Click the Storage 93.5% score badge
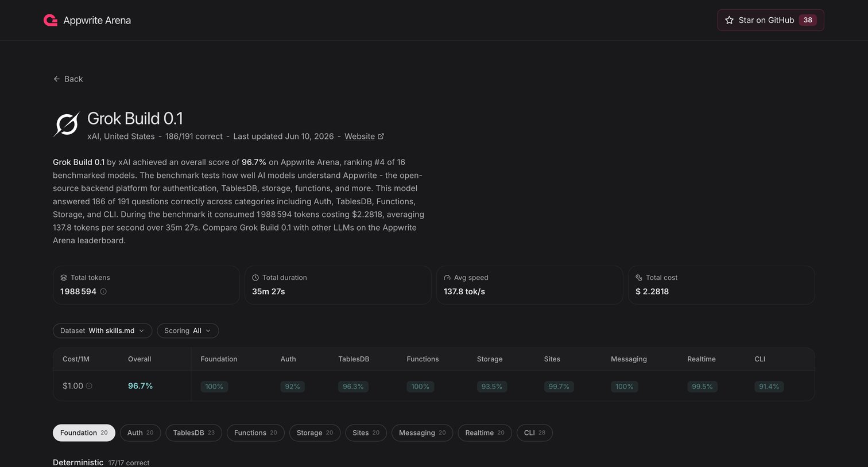Viewport: 868px width, 467px height. coord(492,387)
